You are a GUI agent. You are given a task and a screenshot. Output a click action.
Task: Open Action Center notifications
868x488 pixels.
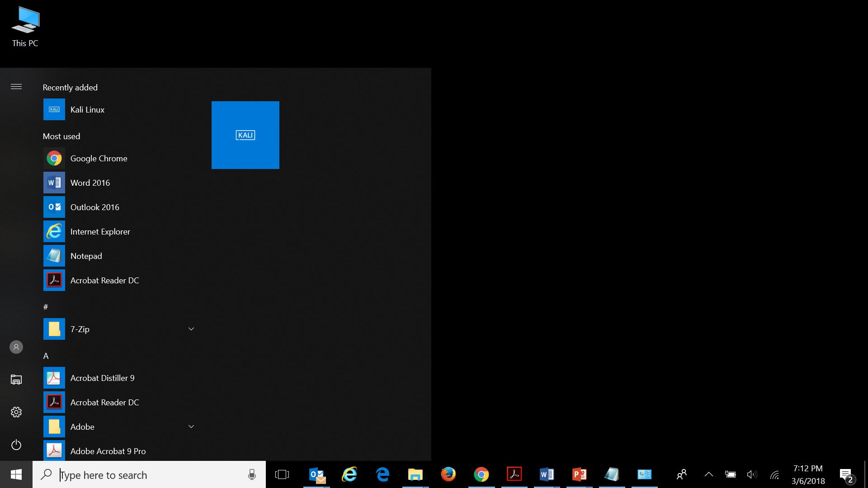846,475
